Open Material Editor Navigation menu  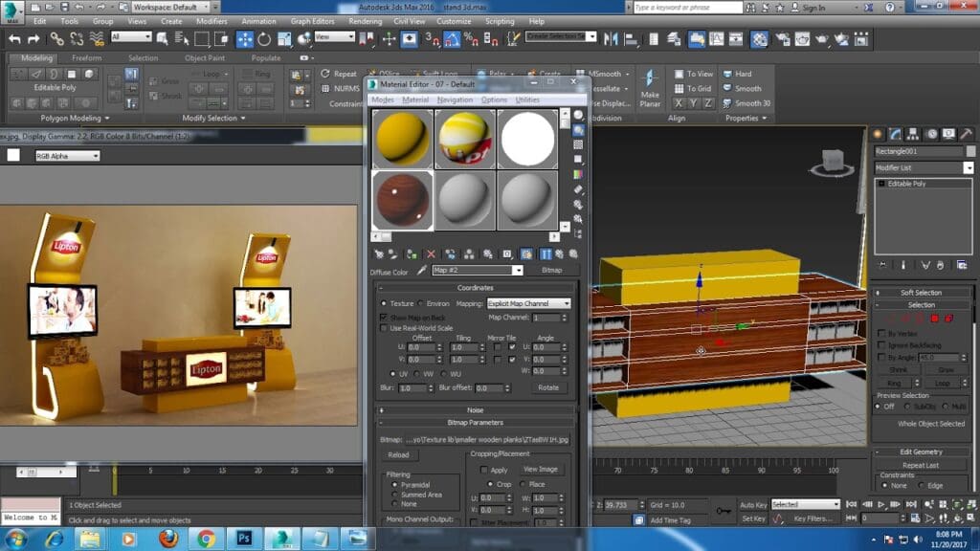pos(455,99)
